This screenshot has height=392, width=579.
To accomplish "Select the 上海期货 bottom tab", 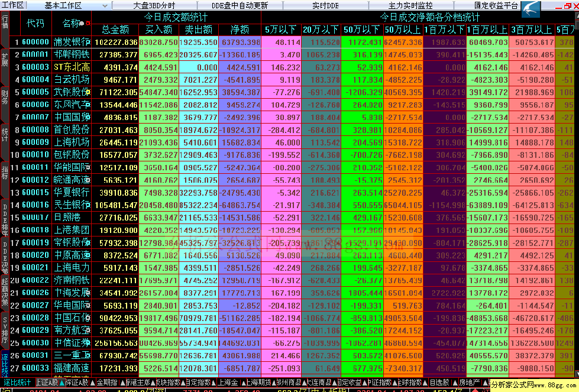I will click(258, 383).
